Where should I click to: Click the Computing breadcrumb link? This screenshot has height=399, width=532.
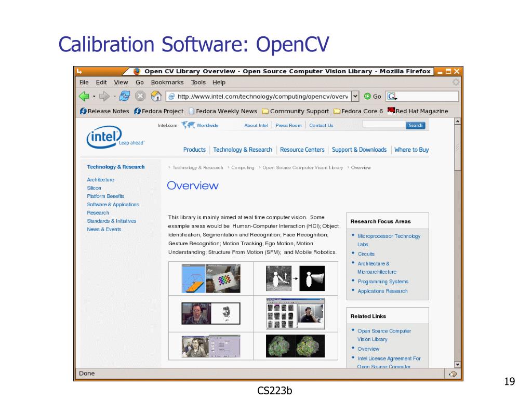coord(243,168)
